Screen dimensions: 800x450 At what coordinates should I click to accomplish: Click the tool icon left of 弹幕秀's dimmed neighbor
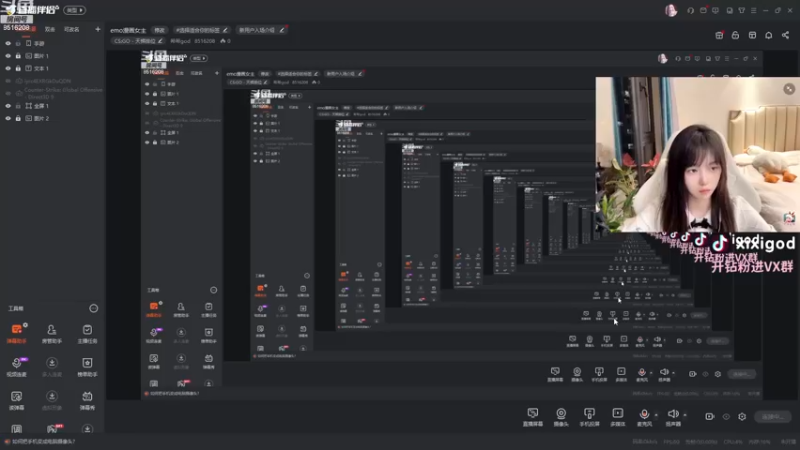tap(17, 400)
